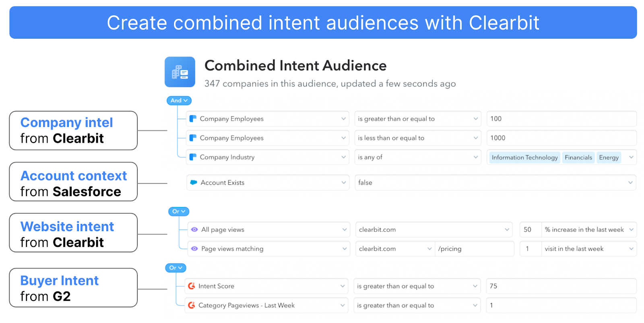Toggle the eye icon on Page views matching

(x=194, y=248)
